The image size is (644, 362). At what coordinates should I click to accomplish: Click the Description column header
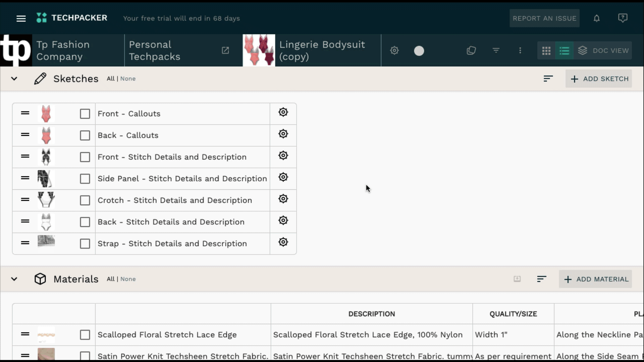(372, 314)
